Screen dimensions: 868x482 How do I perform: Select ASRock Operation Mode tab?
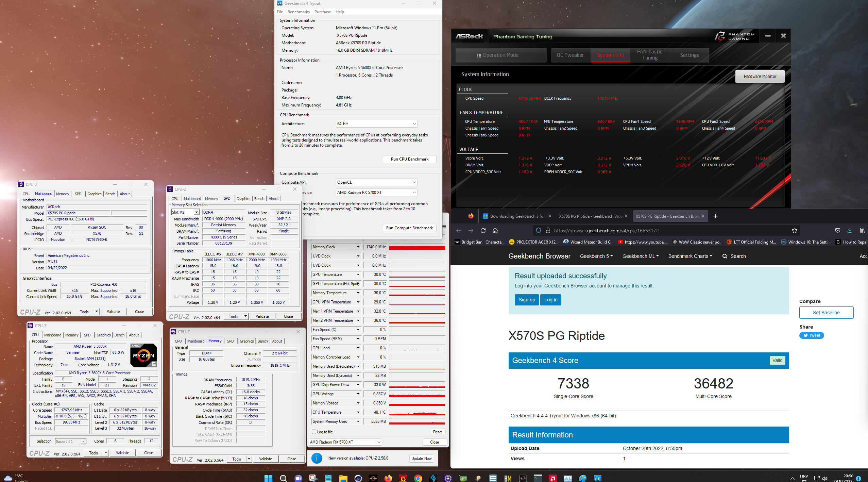[501, 55]
